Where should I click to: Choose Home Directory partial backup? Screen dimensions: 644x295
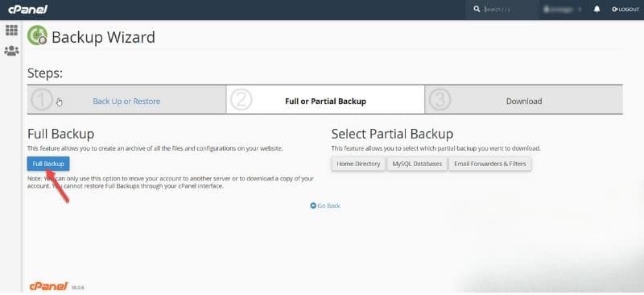coord(358,164)
